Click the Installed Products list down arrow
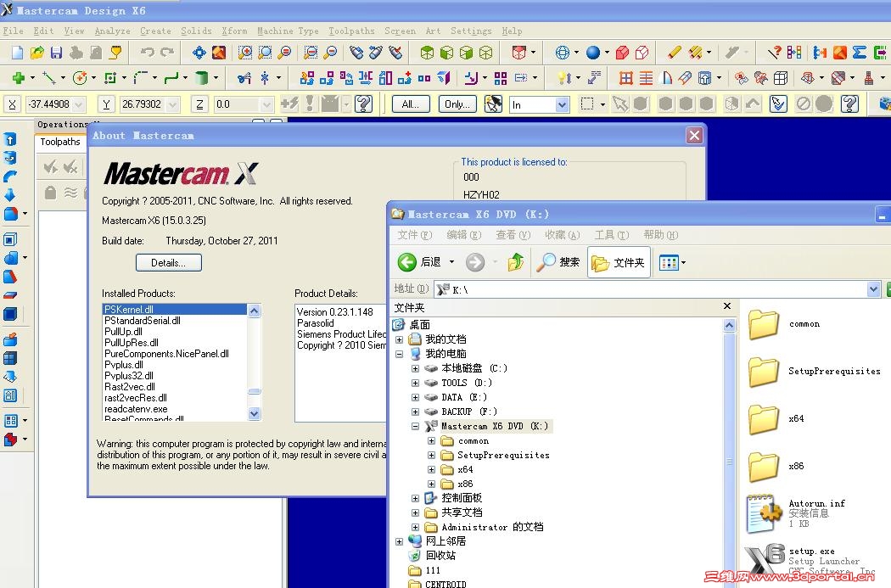This screenshot has height=588, width=891. tap(254, 414)
